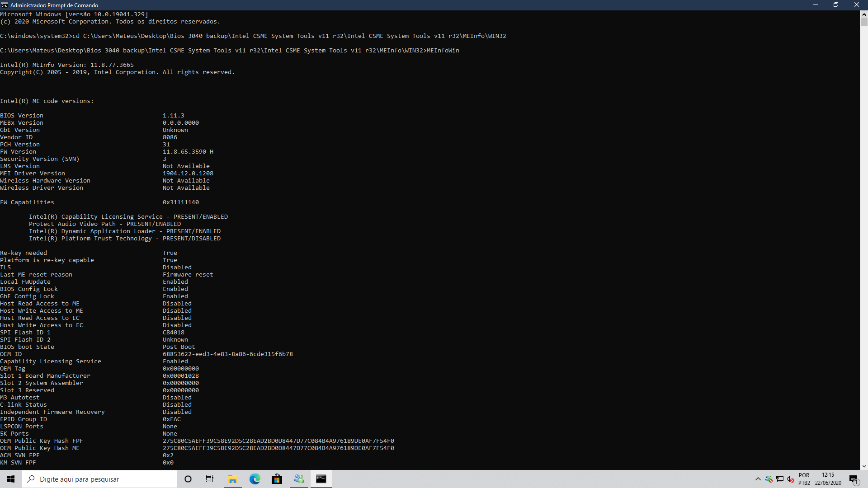Click the Command Prompt title bar icon
Screen dimensions: 868x488
pyautogui.click(x=5, y=5)
